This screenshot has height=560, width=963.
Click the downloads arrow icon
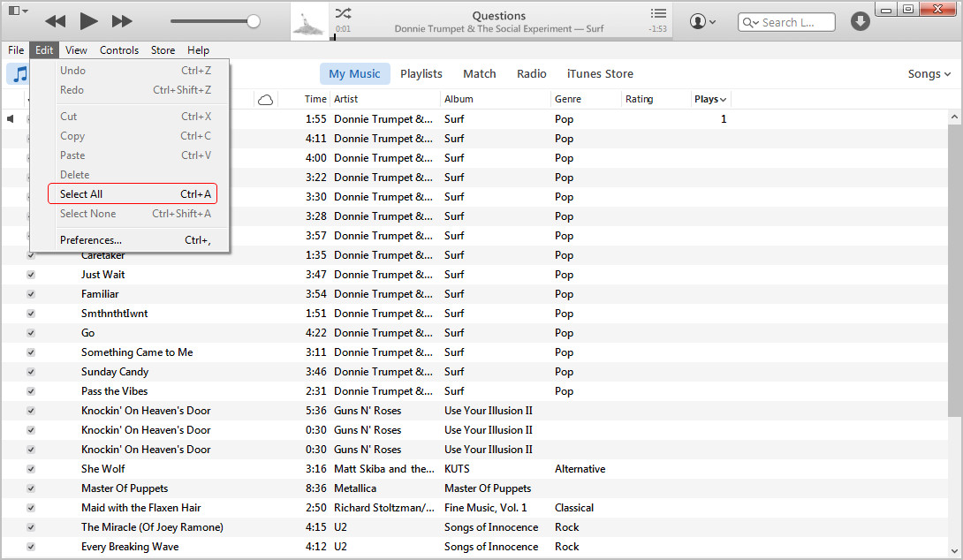pyautogui.click(x=860, y=21)
